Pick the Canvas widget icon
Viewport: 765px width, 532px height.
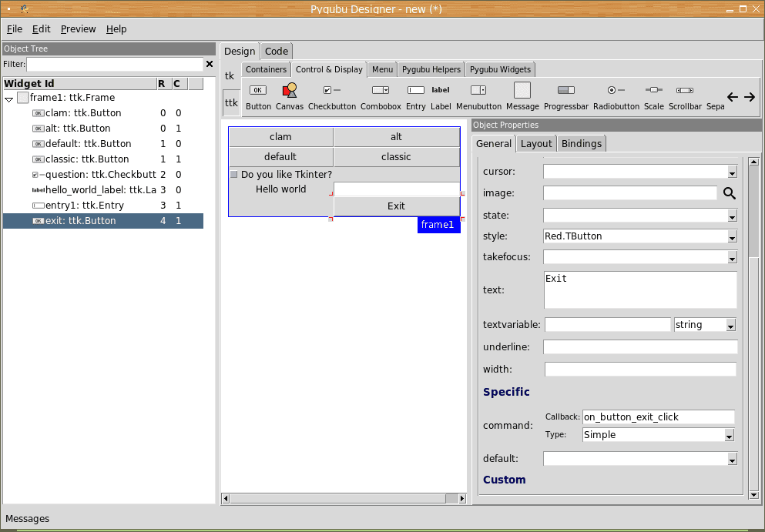(x=290, y=91)
